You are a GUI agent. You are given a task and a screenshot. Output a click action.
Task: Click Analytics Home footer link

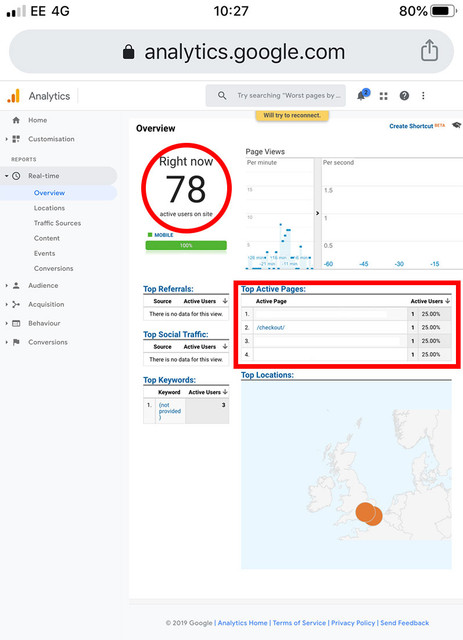[x=243, y=623]
